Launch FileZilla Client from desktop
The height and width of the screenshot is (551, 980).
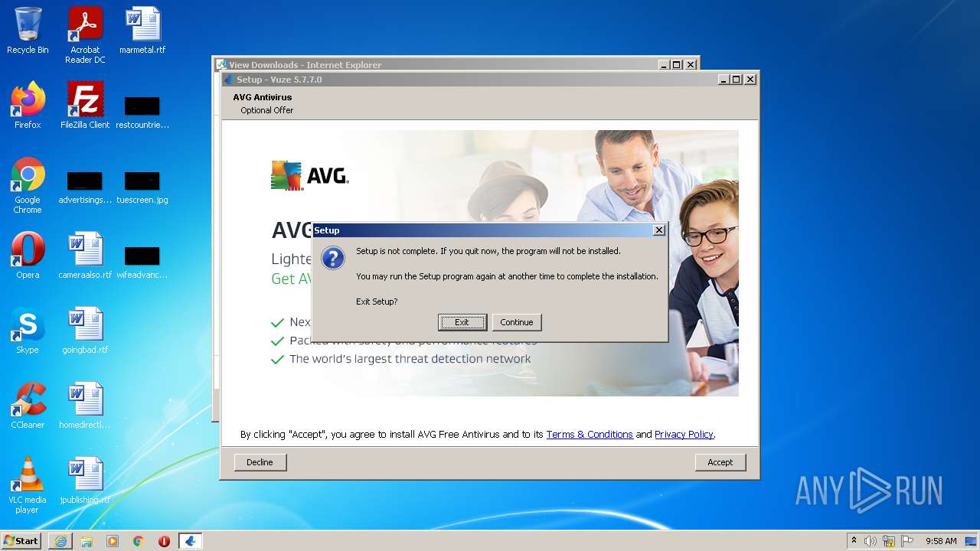click(x=85, y=106)
